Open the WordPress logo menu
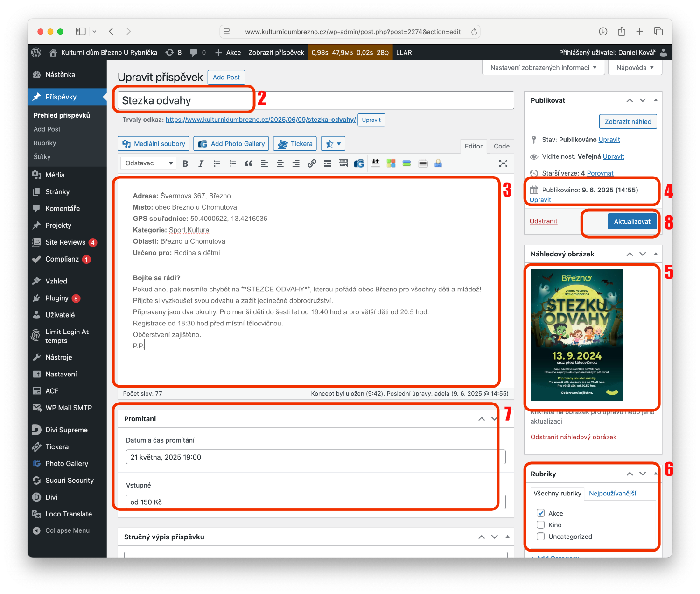700x594 pixels. click(x=36, y=52)
